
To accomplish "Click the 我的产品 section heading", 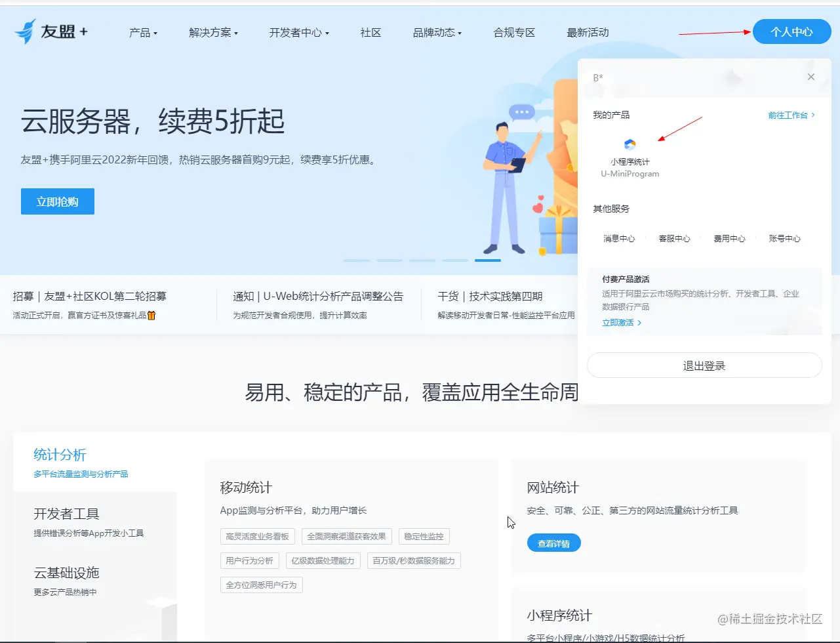I will [x=611, y=115].
